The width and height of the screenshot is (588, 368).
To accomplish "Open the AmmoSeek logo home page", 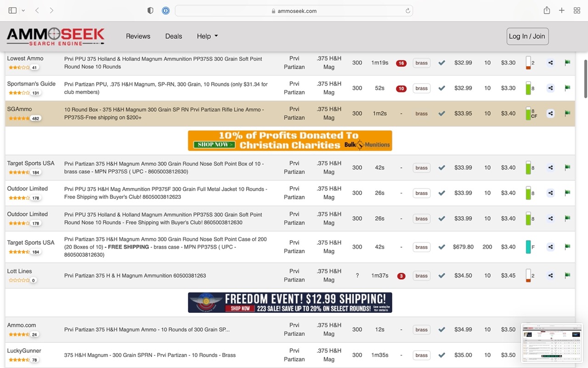I will point(56,36).
